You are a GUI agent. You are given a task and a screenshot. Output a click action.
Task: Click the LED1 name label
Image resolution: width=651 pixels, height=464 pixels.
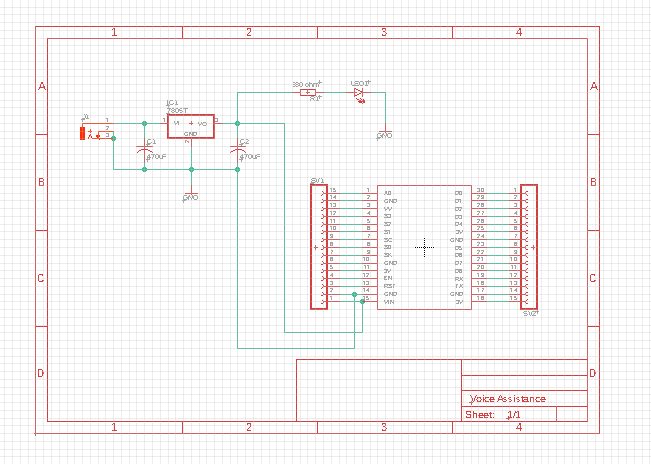click(360, 84)
